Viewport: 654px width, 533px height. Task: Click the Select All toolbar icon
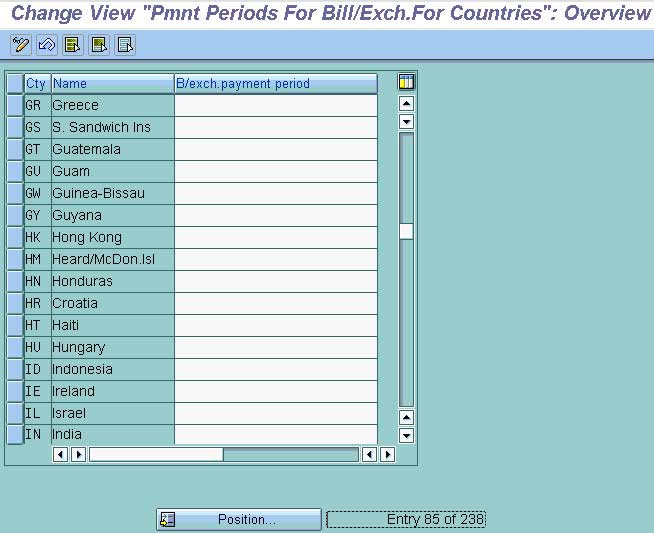(73, 45)
